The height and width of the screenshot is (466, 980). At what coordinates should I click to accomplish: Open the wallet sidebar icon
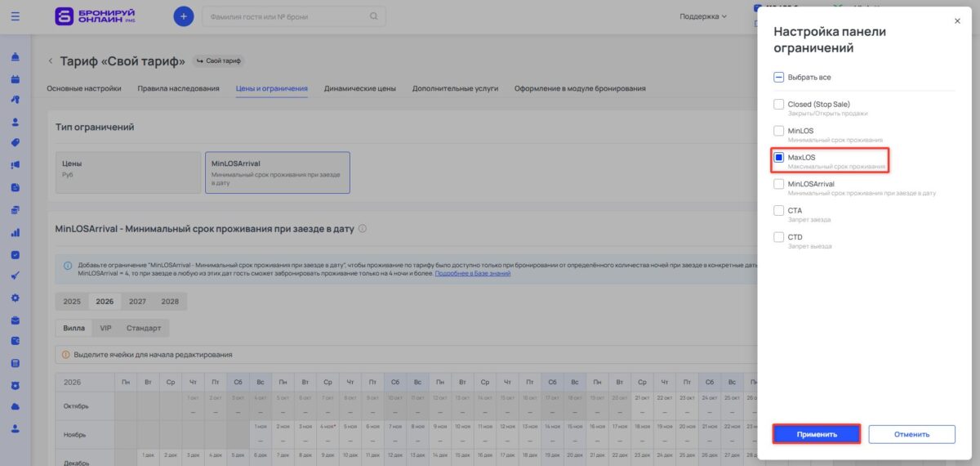16,341
